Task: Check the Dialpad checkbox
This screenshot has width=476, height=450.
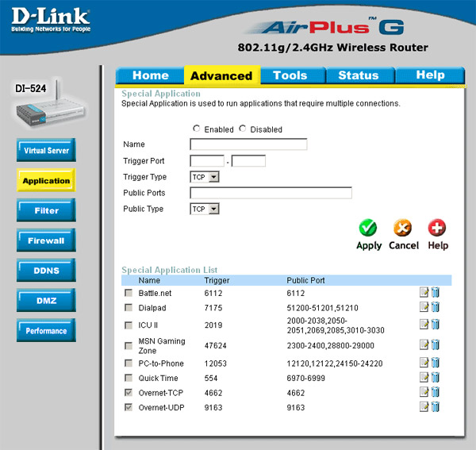Action: pyautogui.click(x=129, y=308)
